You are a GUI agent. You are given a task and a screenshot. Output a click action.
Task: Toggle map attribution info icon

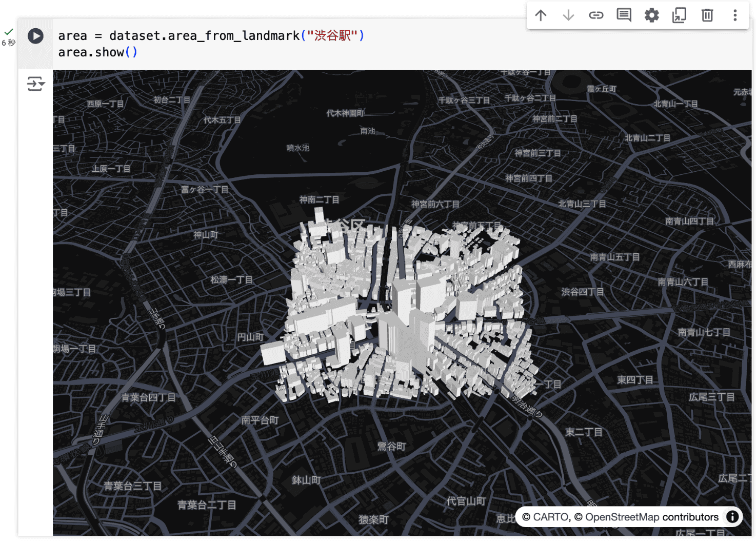point(732,517)
